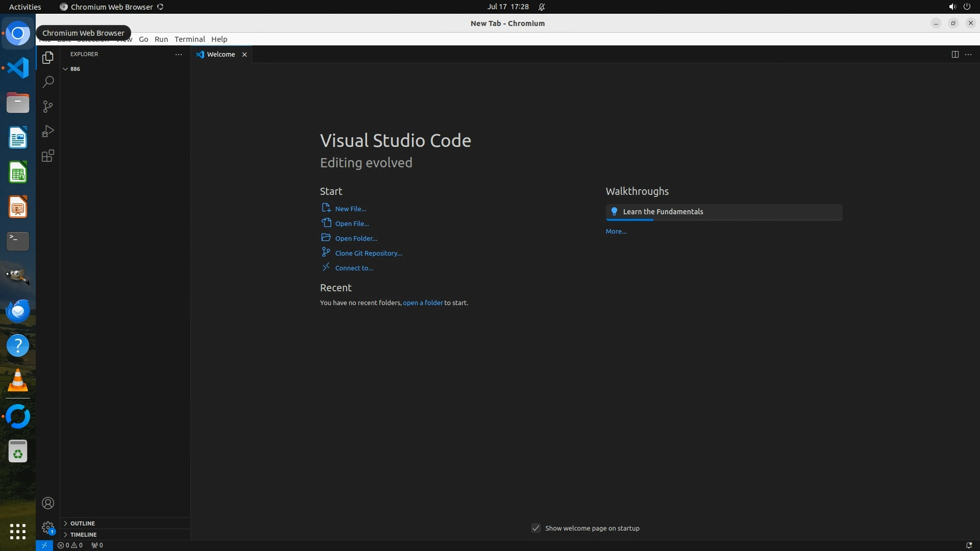Screen dimensions: 980x551
Task: Open the Extensions view
Action: 48,156
